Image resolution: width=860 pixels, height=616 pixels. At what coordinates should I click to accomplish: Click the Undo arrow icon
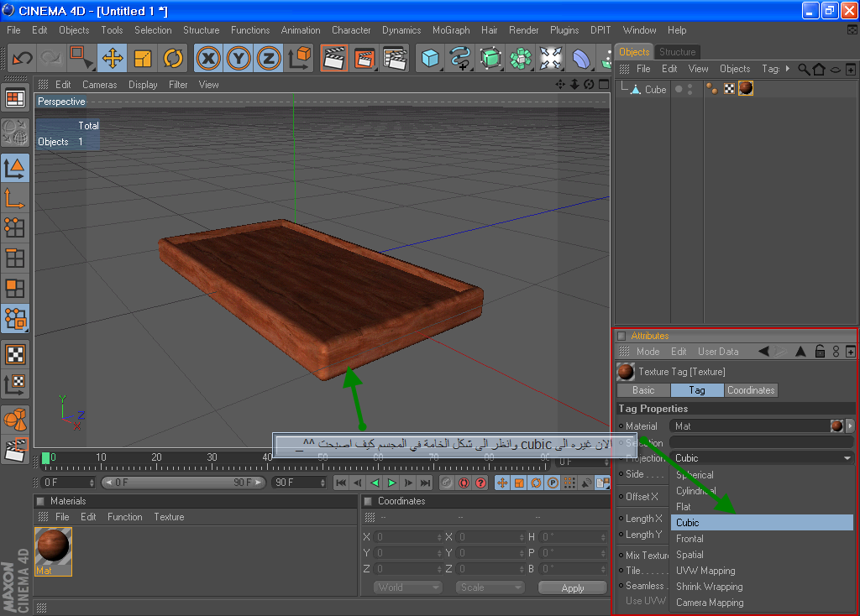click(x=22, y=58)
